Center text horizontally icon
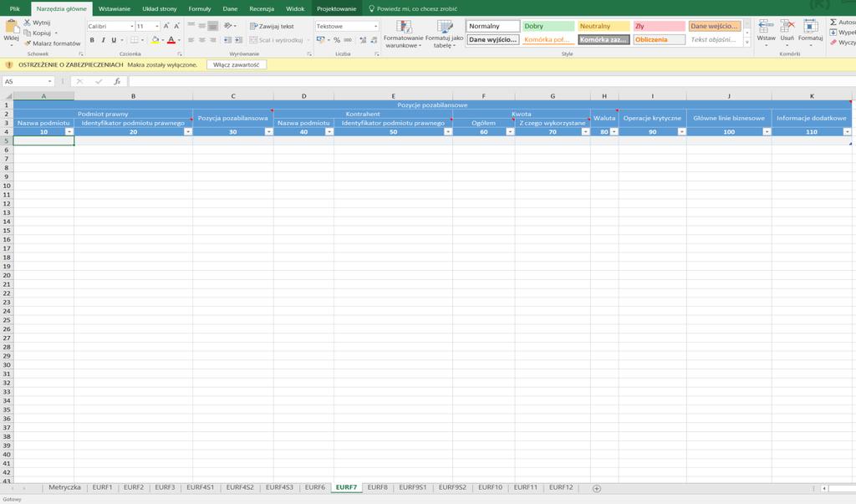Image resolution: width=856 pixels, height=504 pixels. pos(202,40)
